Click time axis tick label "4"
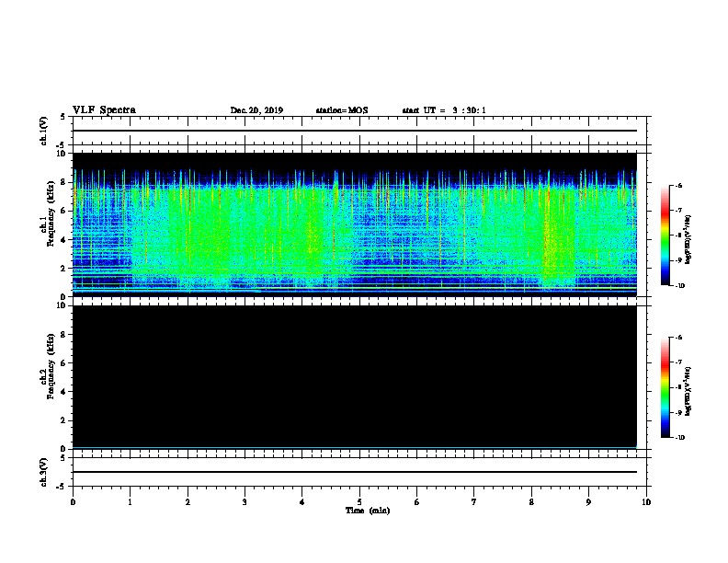The width and height of the screenshot is (728, 563). tap(302, 502)
